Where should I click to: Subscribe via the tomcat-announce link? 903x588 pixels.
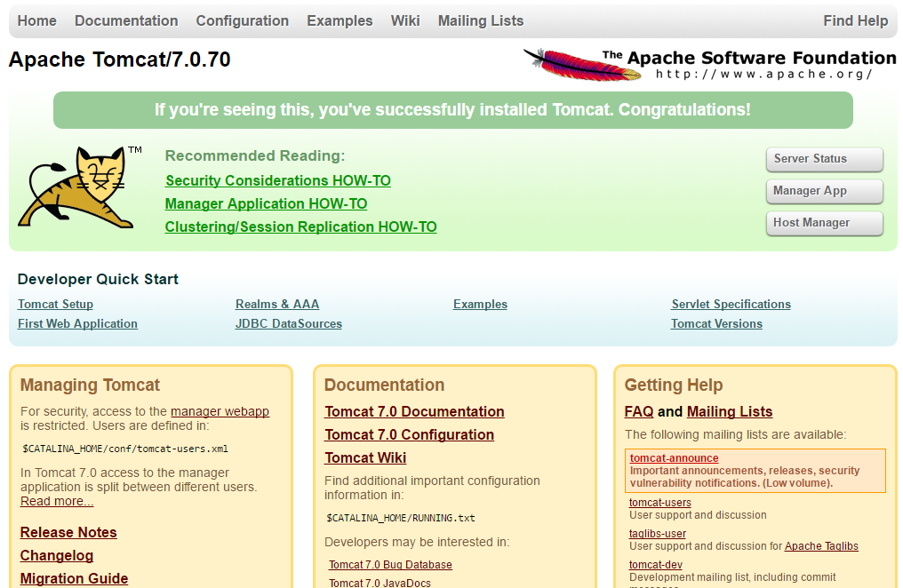[675, 458]
